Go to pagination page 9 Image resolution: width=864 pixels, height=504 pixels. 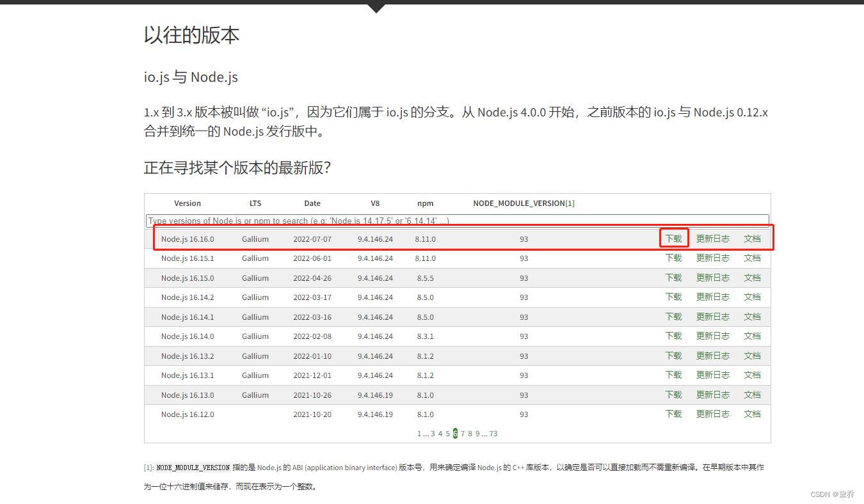477,434
